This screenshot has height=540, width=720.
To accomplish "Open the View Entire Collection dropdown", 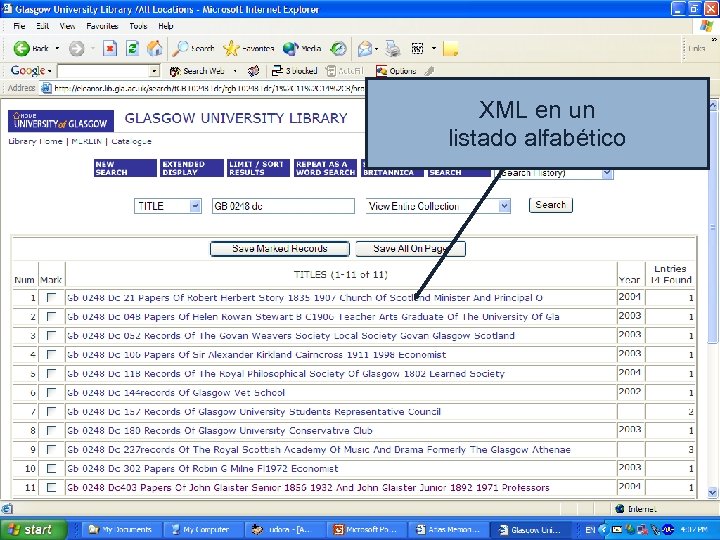I will pyautogui.click(x=504, y=206).
